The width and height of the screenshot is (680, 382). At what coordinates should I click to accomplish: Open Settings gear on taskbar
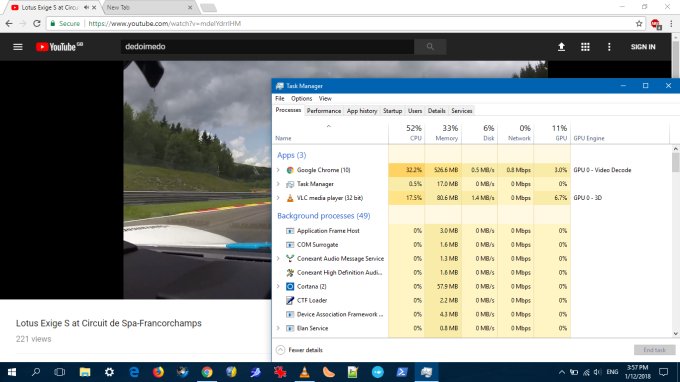(x=109, y=372)
